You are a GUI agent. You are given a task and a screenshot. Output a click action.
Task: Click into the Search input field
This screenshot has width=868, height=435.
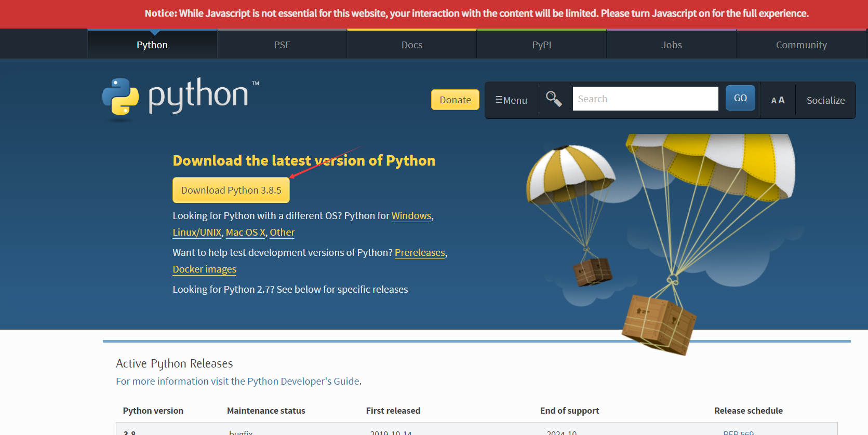coord(645,99)
